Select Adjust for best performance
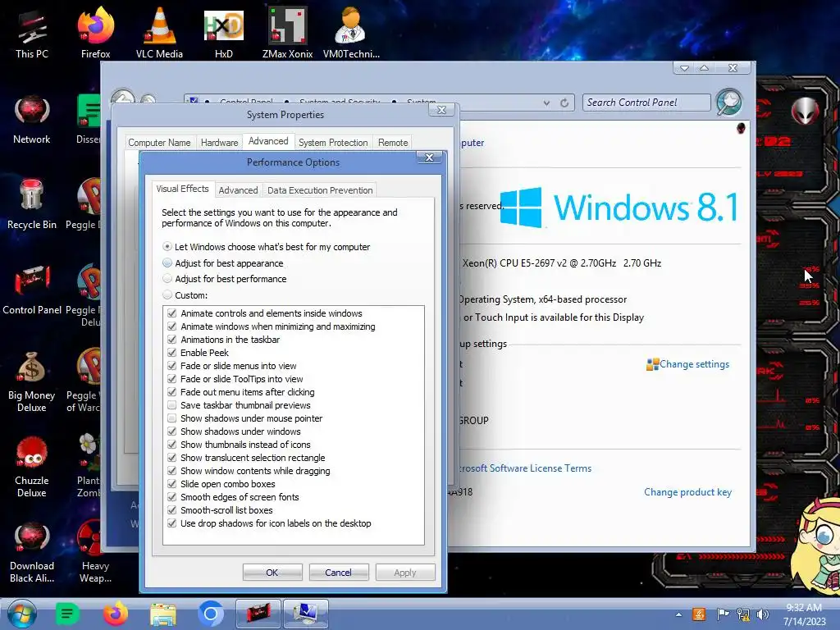The width and height of the screenshot is (840, 630). [x=225, y=279]
